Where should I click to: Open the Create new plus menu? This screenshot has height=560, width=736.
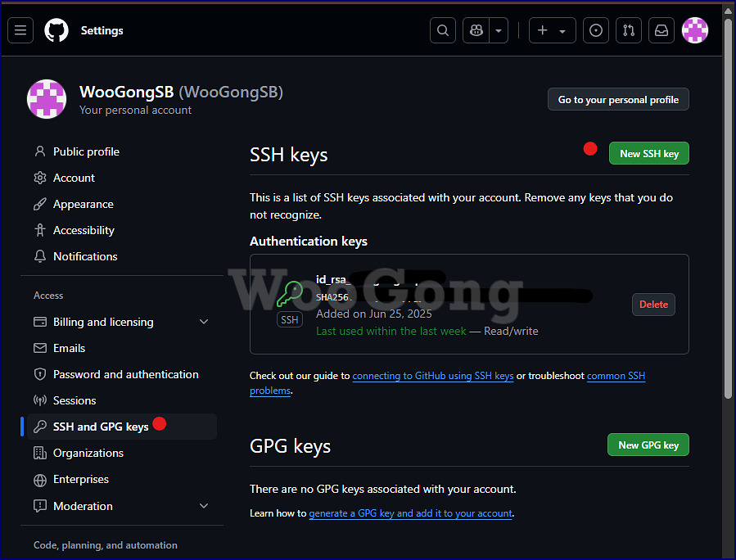click(x=552, y=30)
